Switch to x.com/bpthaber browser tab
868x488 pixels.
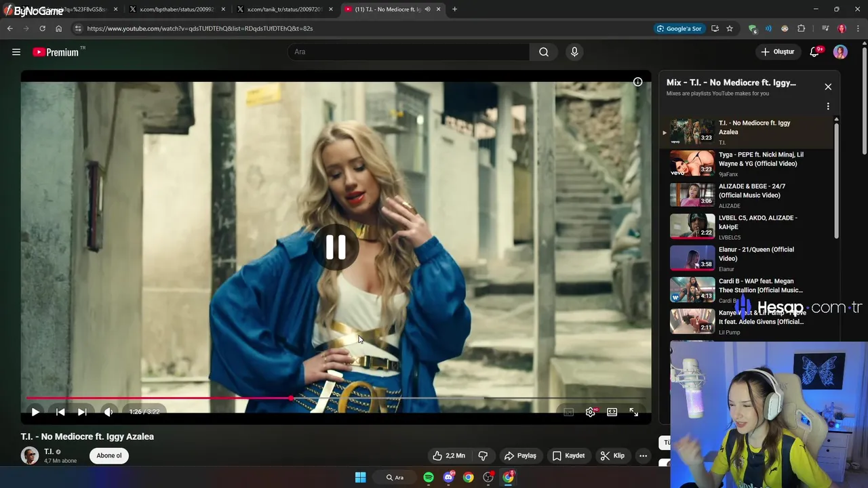point(176,9)
